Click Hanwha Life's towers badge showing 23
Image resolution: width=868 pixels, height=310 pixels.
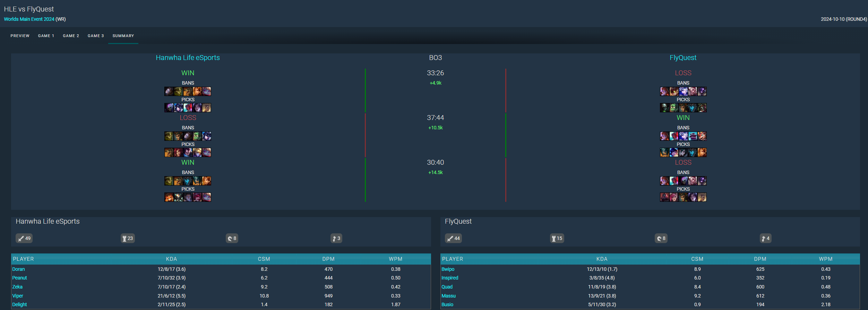pyautogui.click(x=128, y=238)
